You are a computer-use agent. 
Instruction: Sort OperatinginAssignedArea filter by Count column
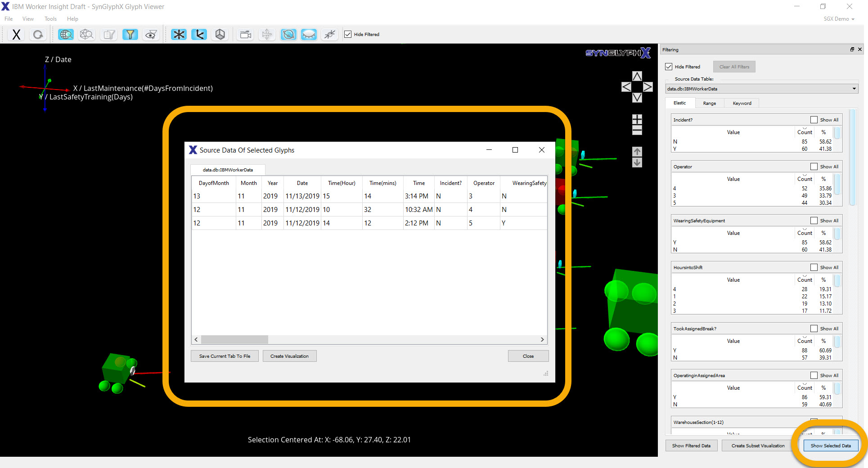click(x=805, y=388)
